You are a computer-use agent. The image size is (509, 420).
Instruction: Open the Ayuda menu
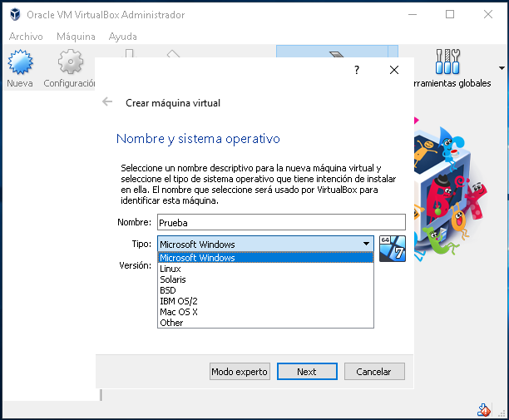coord(123,37)
